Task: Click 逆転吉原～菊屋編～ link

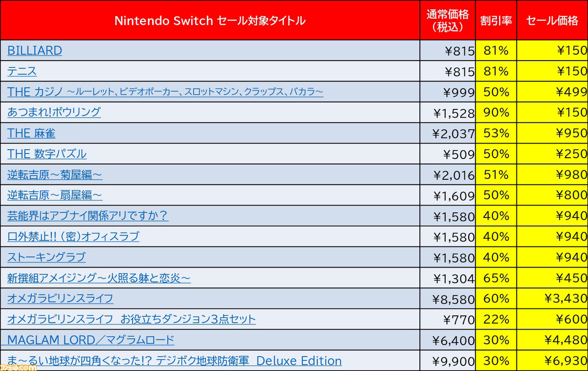Action: [x=55, y=175]
